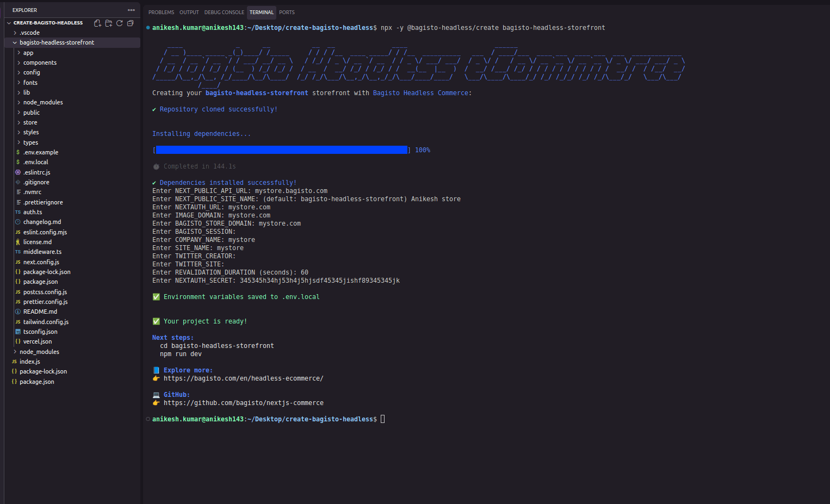Screen dimensions: 830x504
Task: Open the Explorer more actions menu
Action: pyautogui.click(x=131, y=10)
